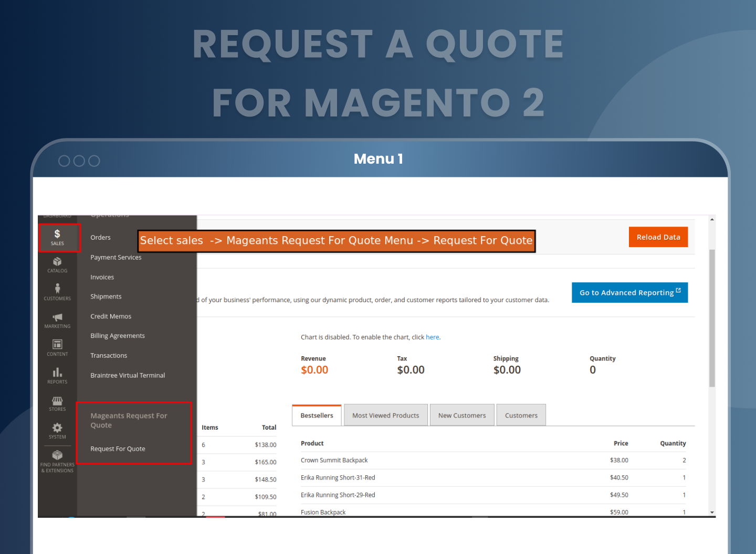Open the Sales dollar icon menu
Viewport: 756px width, 554px height.
(57, 237)
